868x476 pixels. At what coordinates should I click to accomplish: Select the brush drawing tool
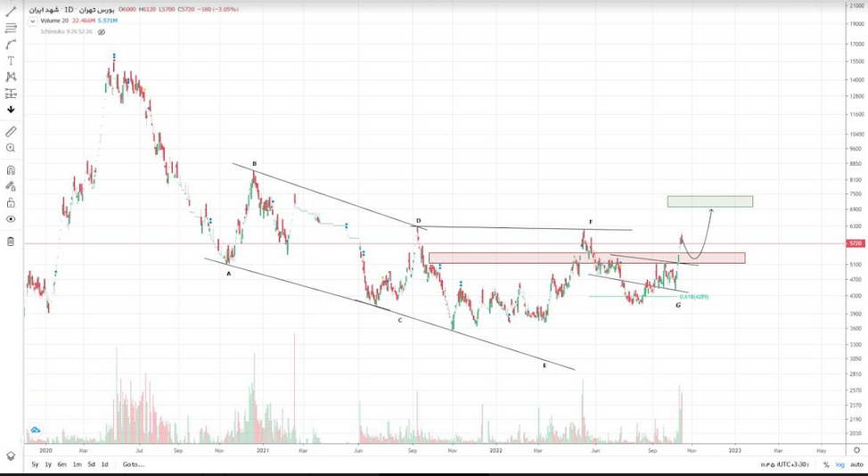(x=11, y=44)
